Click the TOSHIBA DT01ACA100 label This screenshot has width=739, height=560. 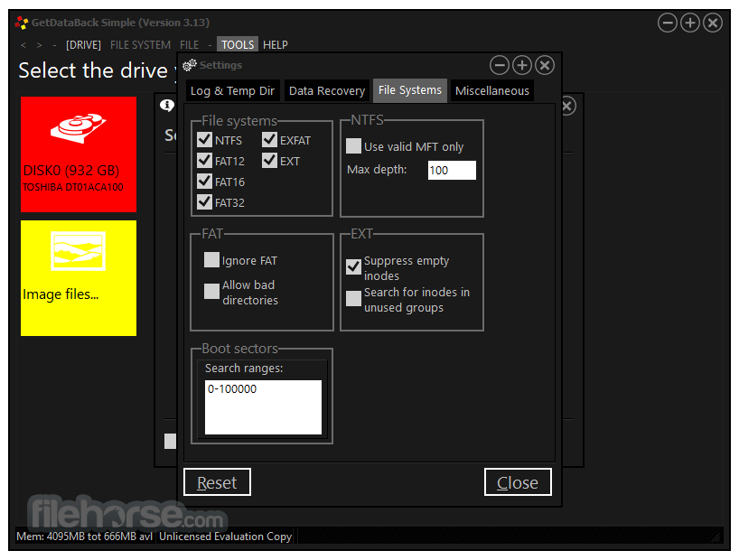click(x=73, y=187)
